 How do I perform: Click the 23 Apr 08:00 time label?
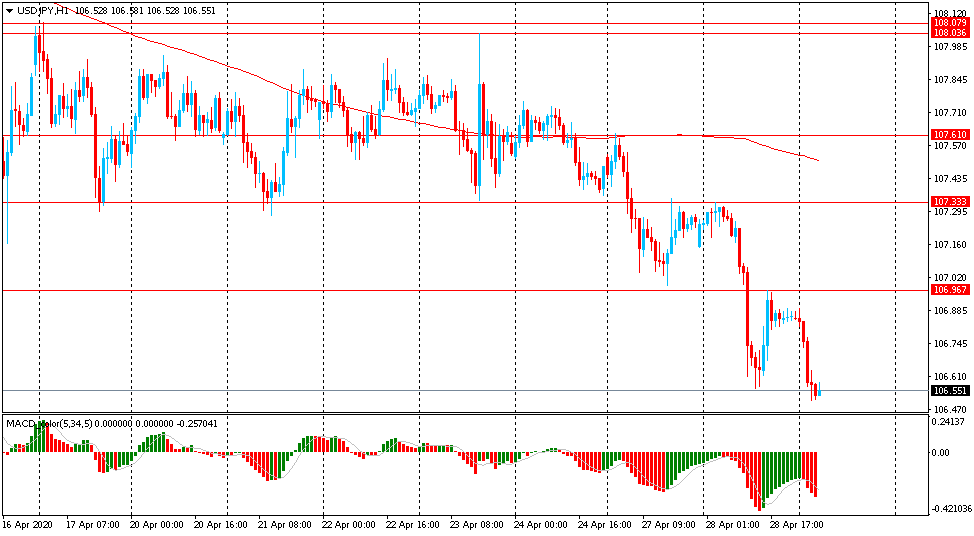(476, 525)
